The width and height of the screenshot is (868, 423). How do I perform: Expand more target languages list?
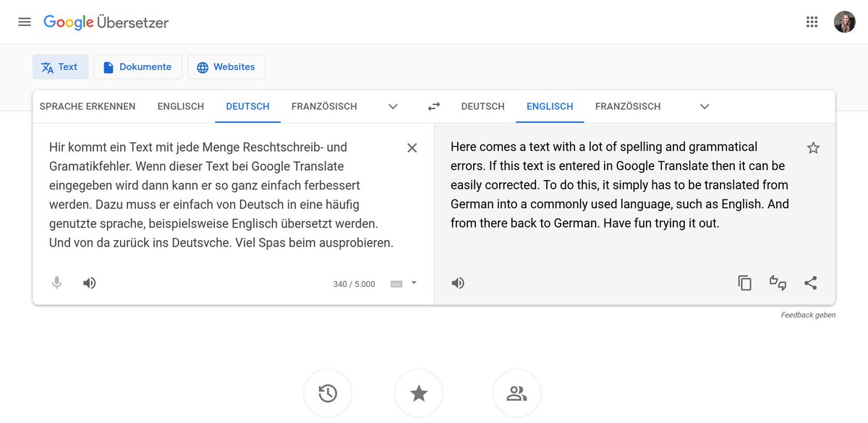(705, 106)
